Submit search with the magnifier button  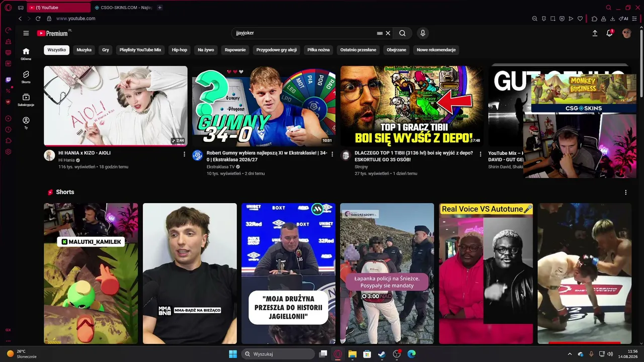coord(403,33)
